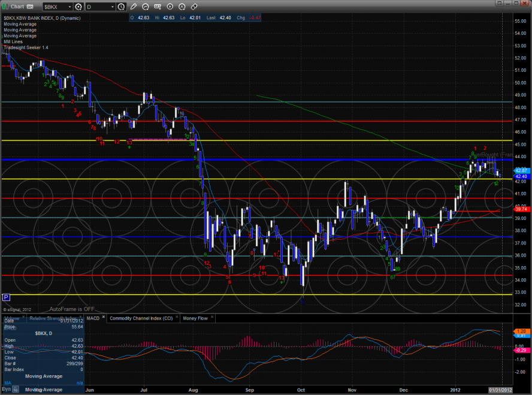The image size is (532, 395).
Task: Open the chart edit settings icon
Action: pyautogui.click(x=158, y=7)
